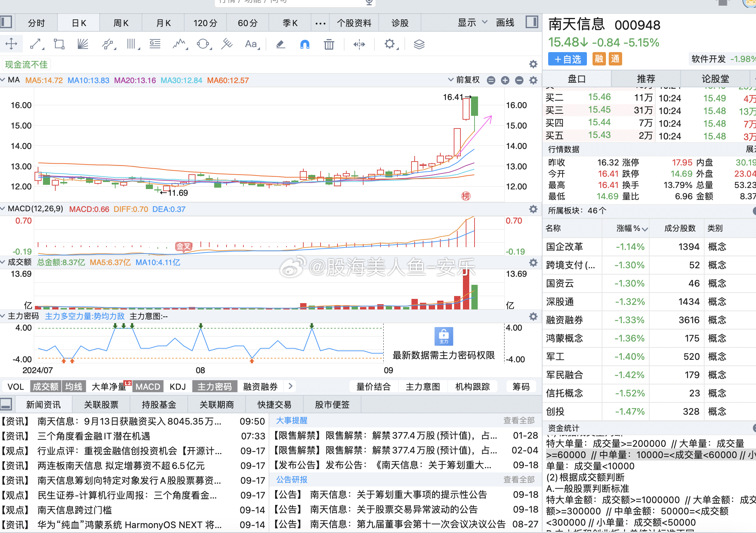Zoom in chart with plus button

505,80
